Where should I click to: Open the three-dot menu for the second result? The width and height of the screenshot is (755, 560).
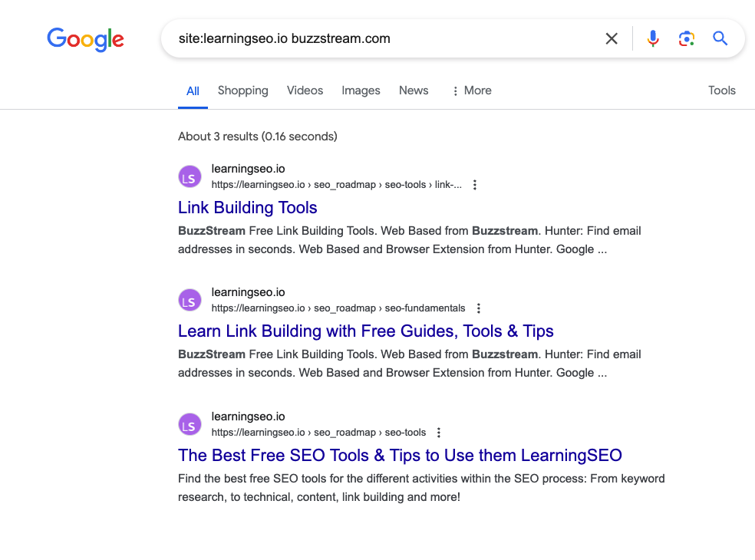(478, 308)
